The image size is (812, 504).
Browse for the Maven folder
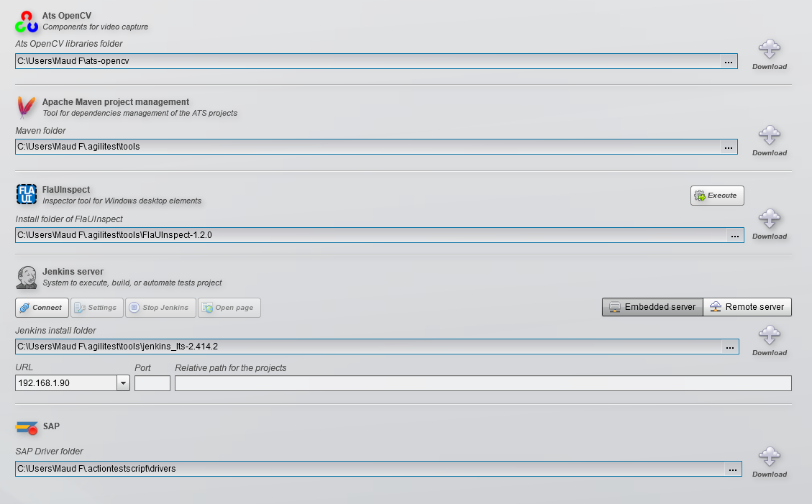729,147
